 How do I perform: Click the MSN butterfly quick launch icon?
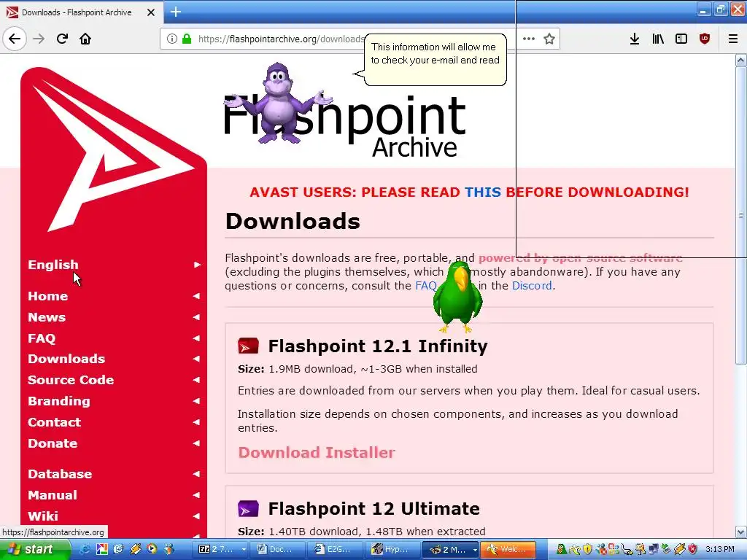pos(169,549)
